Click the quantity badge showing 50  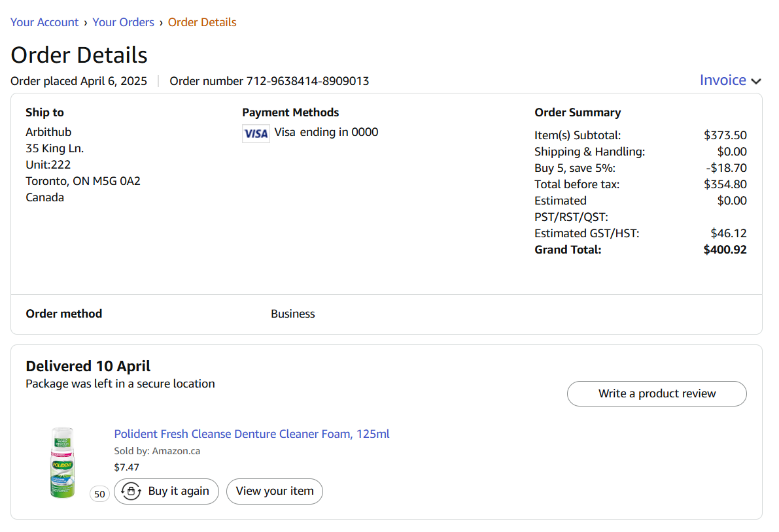click(99, 493)
